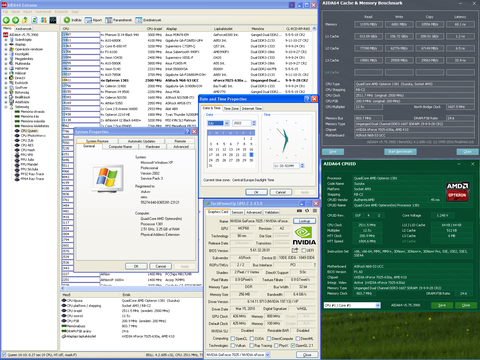
Task: Click help question mark in Date and Time title bar
Action: pos(307,99)
